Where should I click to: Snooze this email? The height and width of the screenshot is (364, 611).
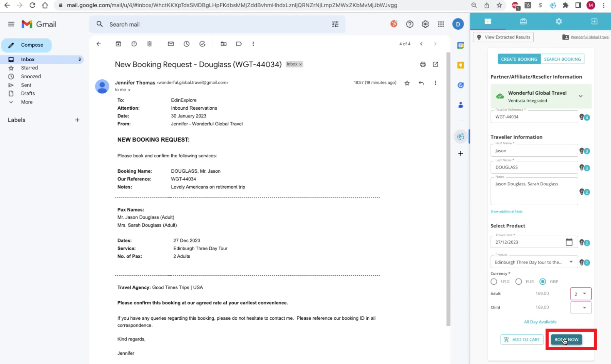pos(187,44)
